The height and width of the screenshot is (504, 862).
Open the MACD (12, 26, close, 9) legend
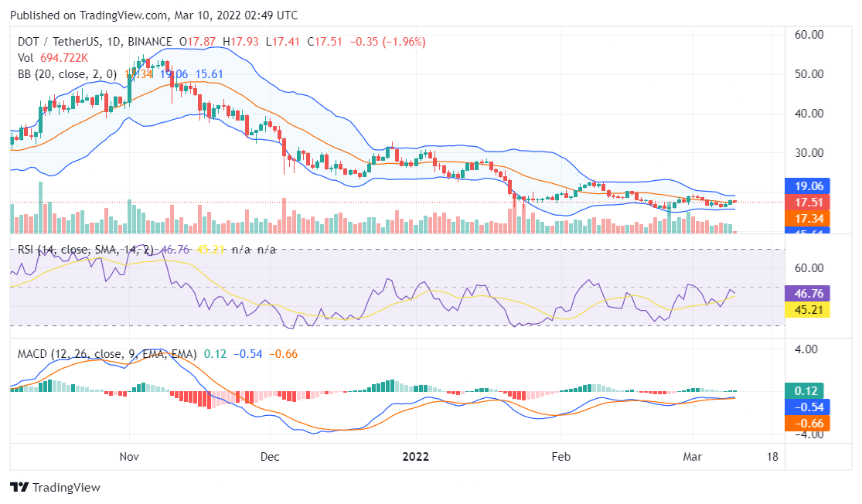tap(103, 354)
